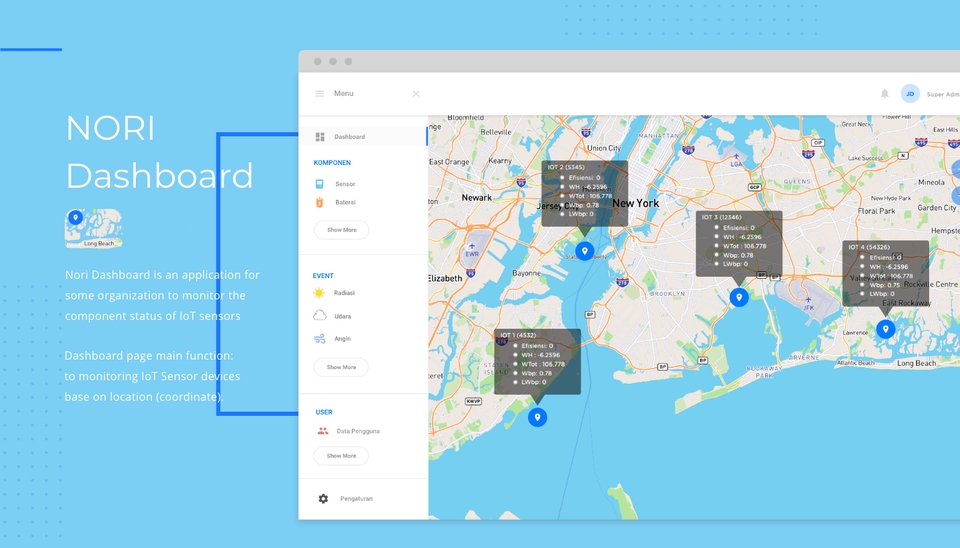Open the Baterai menu item
Image resolution: width=960 pixels, height=548 pixels.
345,202
